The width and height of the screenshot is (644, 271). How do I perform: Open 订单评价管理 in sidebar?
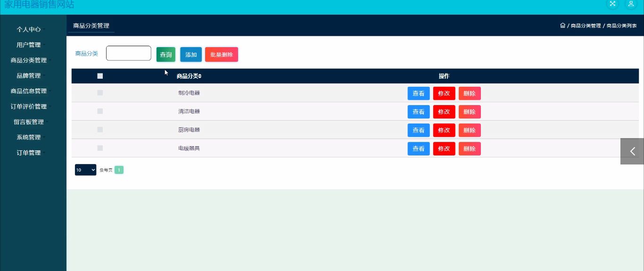click(x=29, y=107)
